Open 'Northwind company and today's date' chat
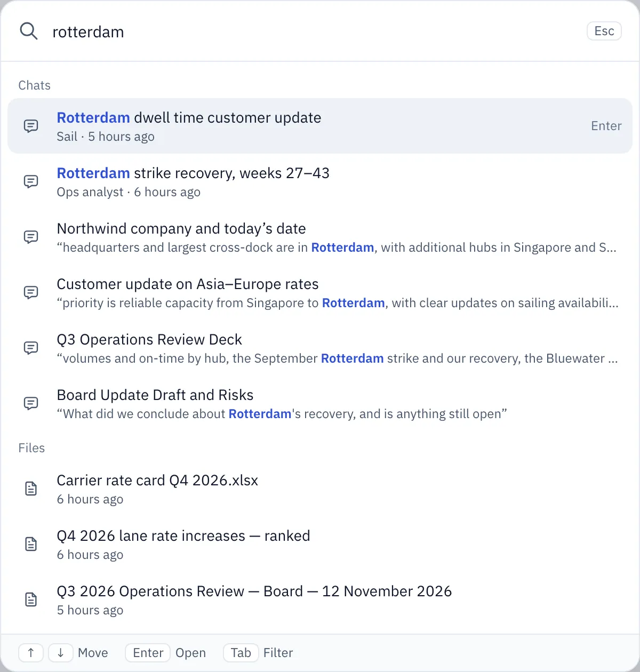The image size is (640, 672). click(x=320, y=237)
